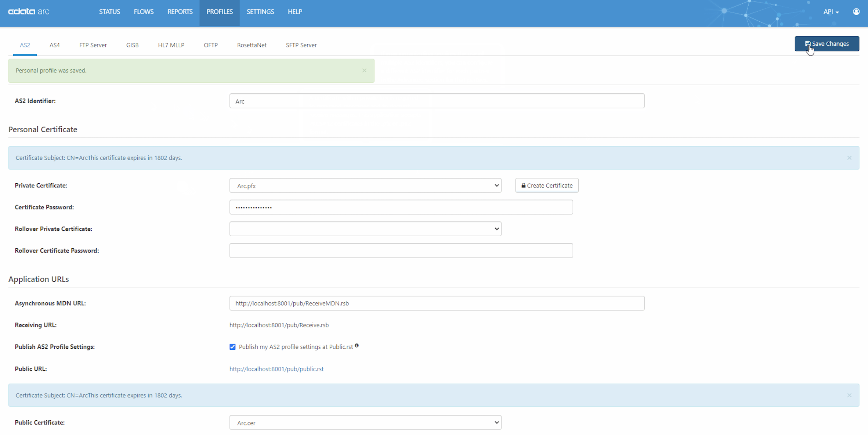The image size is (868, 435).
Task: Click the CData Arc logo
Action: point(29,11)
